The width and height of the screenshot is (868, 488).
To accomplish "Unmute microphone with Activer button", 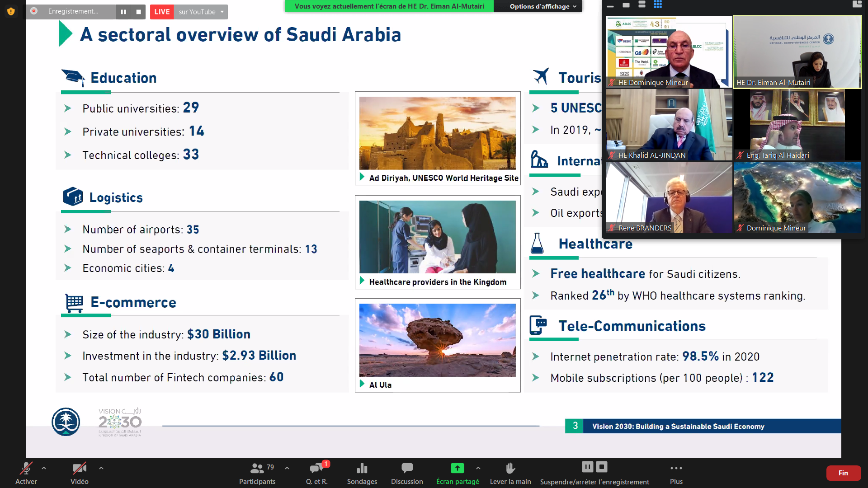I will click(26, 473).
